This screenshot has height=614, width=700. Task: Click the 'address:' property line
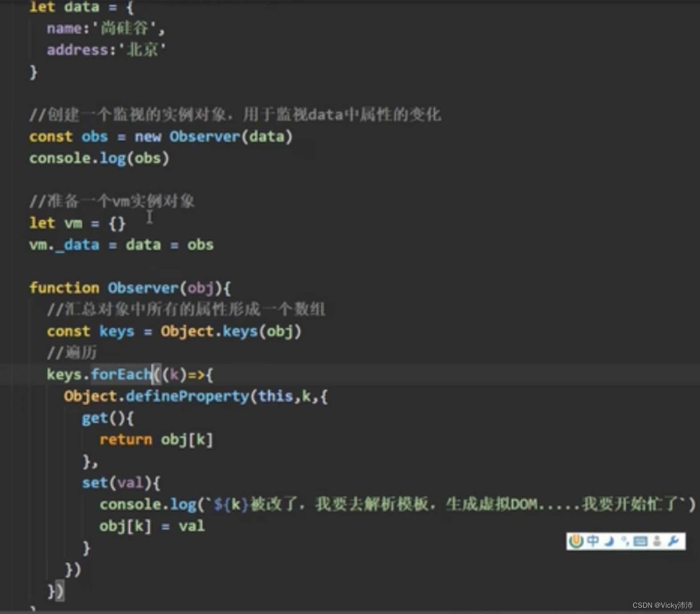pyautogui.click(x=106, y=50)
